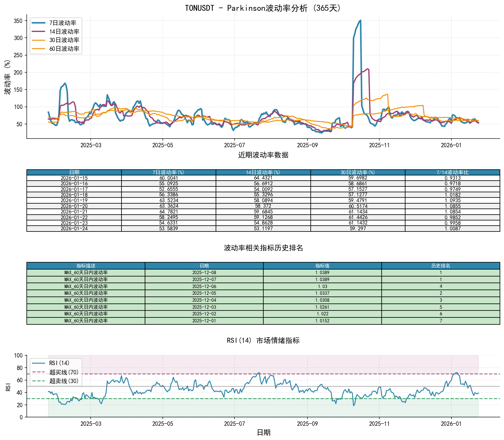Screen dimensions: 504x440
Task: Click the 2025-11 tick on the volatility chart
Action: pyautogui.click(x=379, y=145)
